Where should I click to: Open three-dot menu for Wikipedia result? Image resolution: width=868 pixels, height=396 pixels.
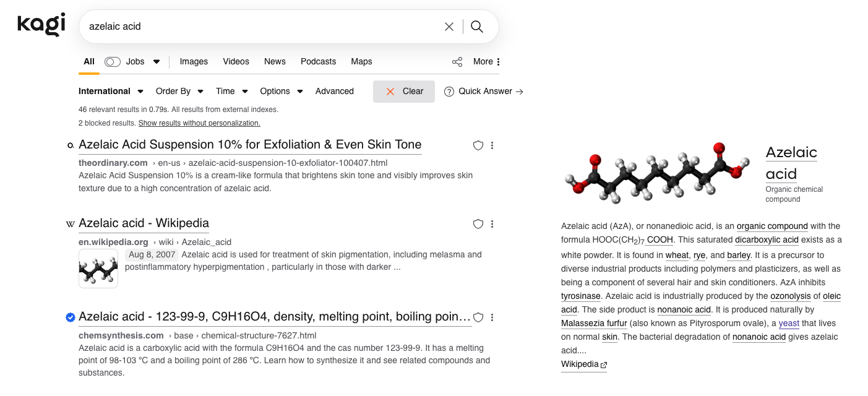tap(492, 224)
